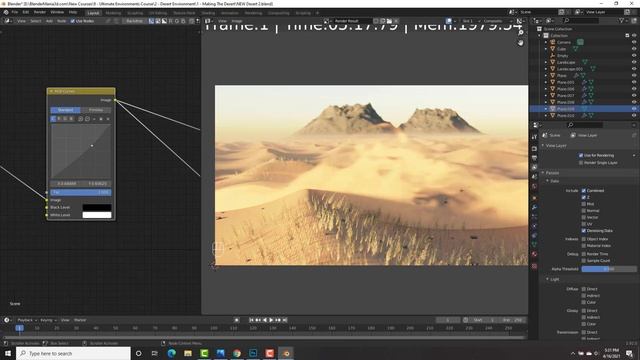Disable the Combined pass checkbox
The width and height of the screenshot is (640, 360).
pos(584,191)
